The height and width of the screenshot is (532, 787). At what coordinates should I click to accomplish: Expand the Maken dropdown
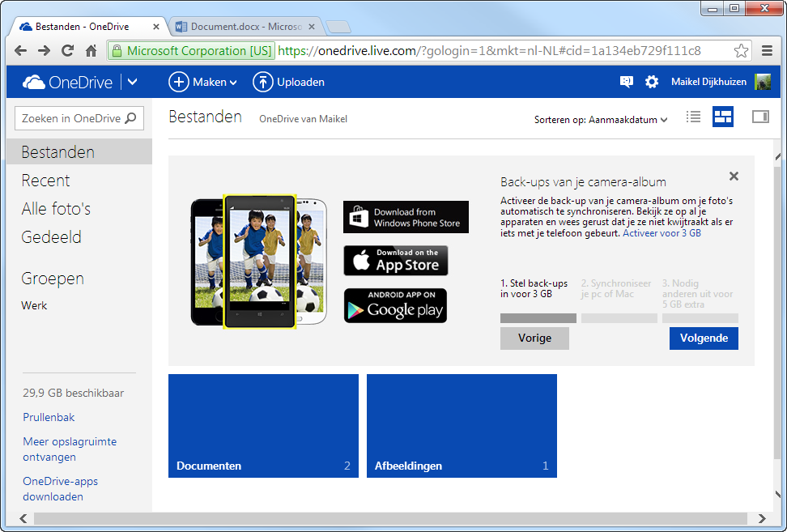(x=202, y=82)
